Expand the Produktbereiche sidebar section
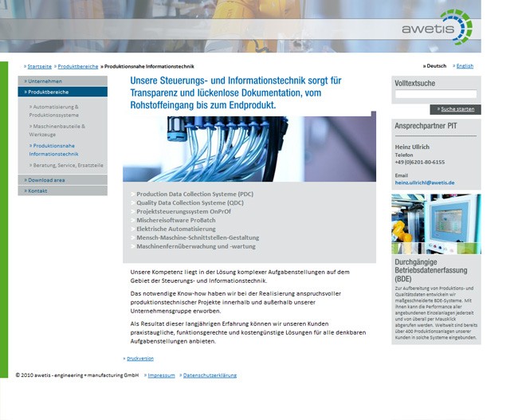The width and height of the screenshot is (518, 420). [49, 92]
